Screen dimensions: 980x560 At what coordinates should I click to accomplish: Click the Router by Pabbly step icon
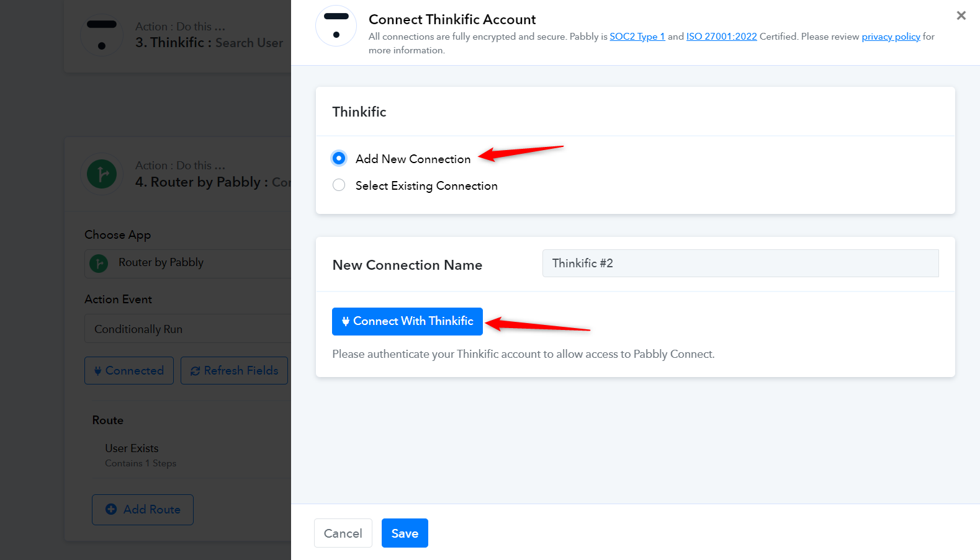(x=102, y=174)
